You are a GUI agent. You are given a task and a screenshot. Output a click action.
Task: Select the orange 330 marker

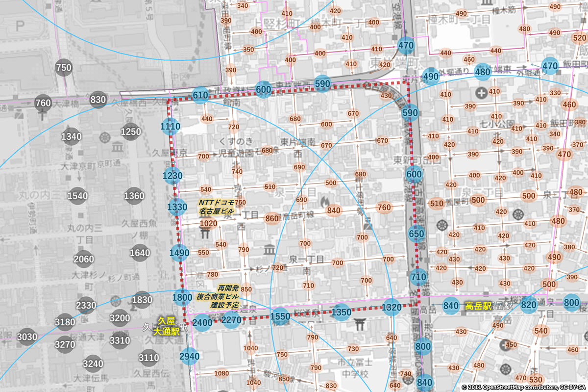(555, 93)
